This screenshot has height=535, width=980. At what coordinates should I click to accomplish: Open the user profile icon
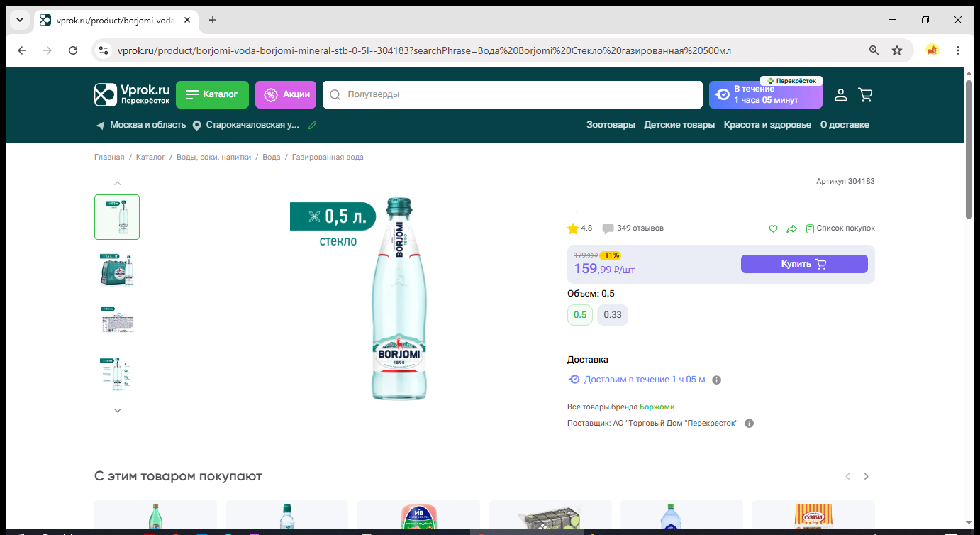tap(840, 94)
